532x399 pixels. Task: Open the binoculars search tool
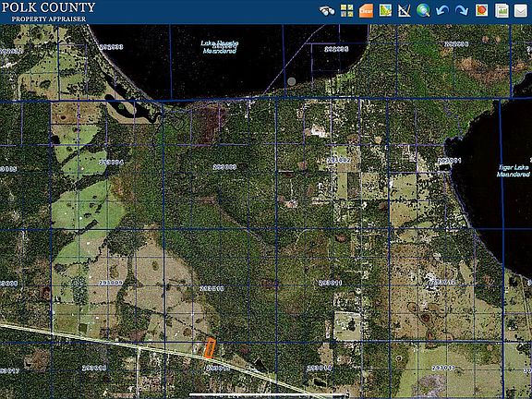tap(327, 10)
